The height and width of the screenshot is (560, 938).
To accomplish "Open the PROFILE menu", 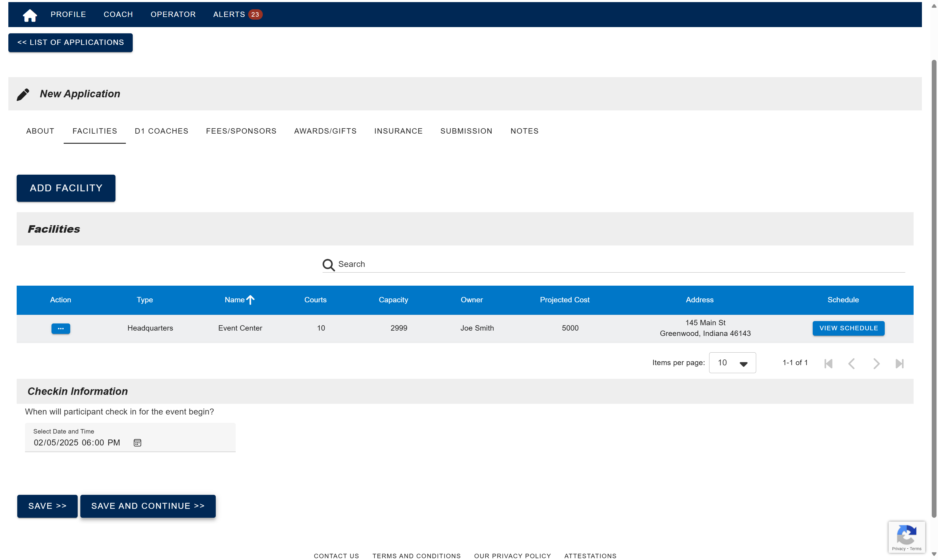I will pyautogui.click(x=68, y=14).
